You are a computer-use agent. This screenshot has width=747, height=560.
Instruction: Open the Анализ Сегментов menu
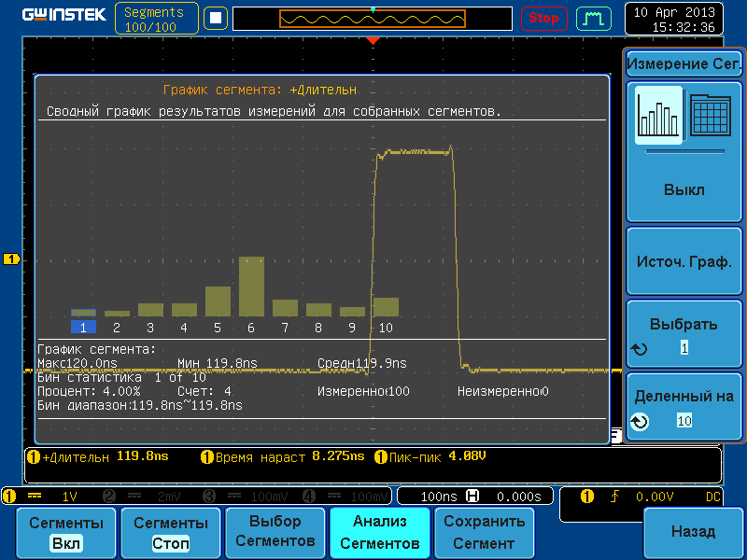[379, 533]
